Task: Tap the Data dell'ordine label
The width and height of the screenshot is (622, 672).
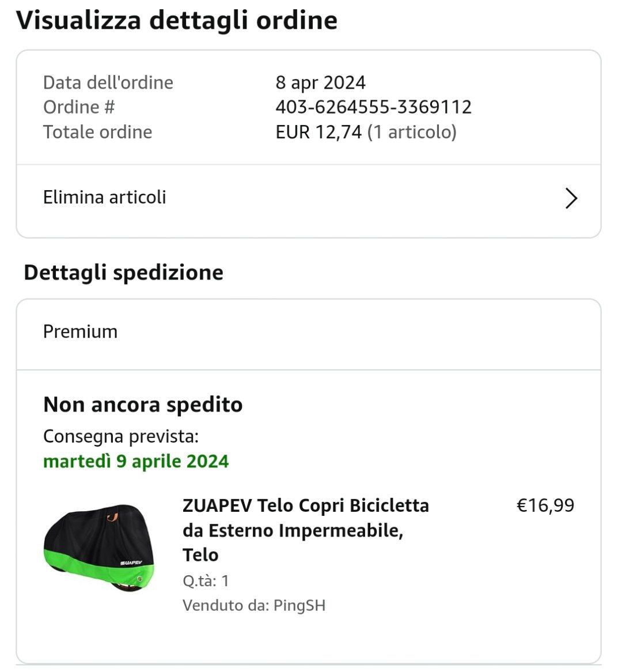Action: click(108, 83)
